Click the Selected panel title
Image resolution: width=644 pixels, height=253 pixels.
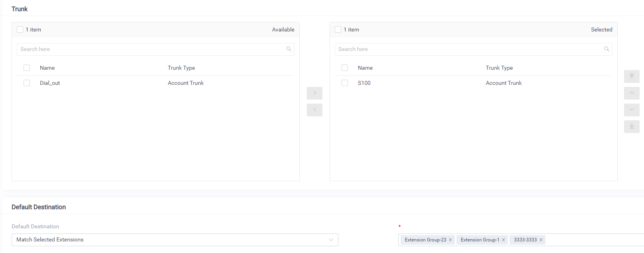601,29
